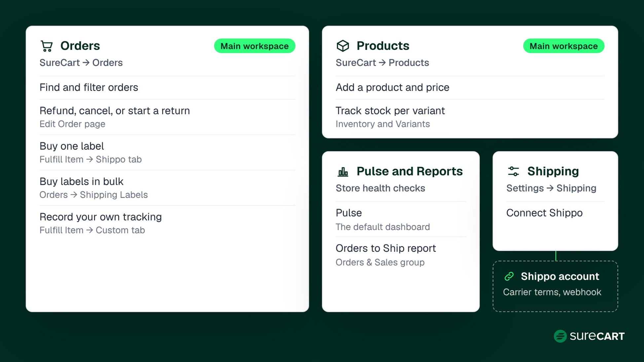Click 'Fulfill Item → Custom tab' subtext
The height and width of the screenshot is (362, 644).
click(92, 230)
